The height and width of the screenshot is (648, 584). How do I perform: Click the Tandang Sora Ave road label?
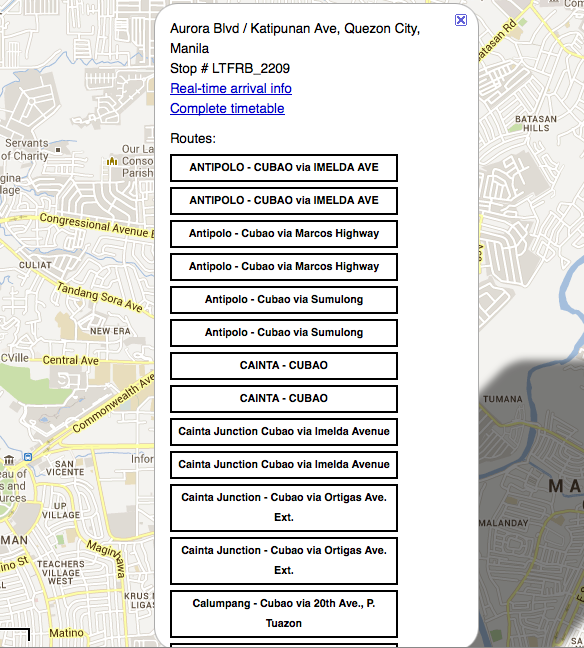tap(100, 297)
